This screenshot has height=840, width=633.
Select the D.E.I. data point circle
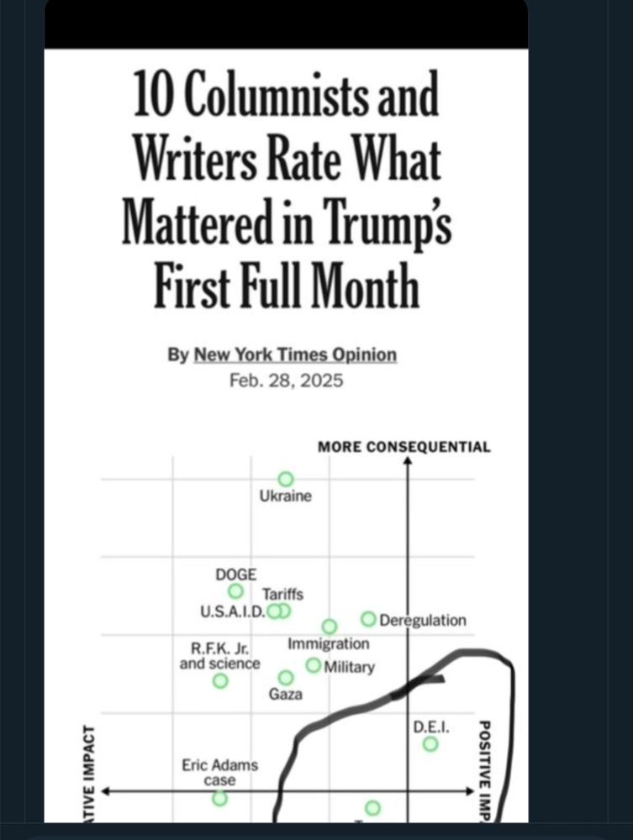(x=430, y=743)
